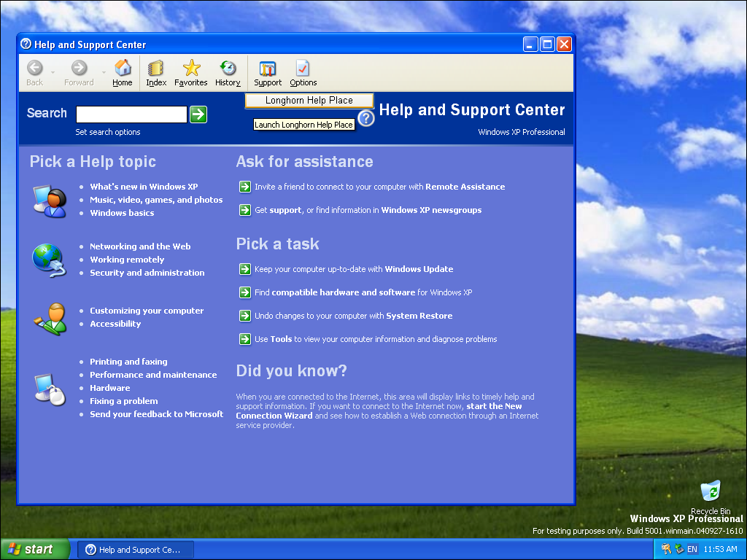The image size is (747, 560).
Task: Open What's new in Windows XP
Action: [x=144, y=187]
